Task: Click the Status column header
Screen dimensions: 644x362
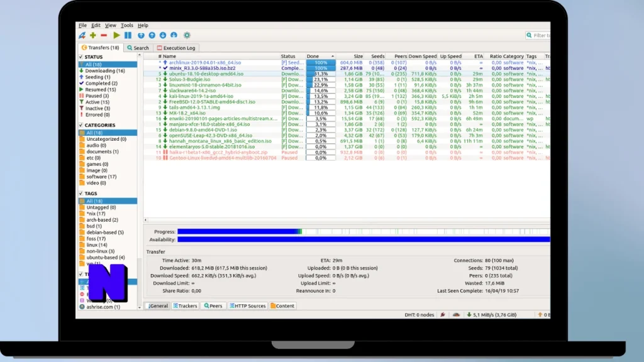Action: (x=288, y=56)
